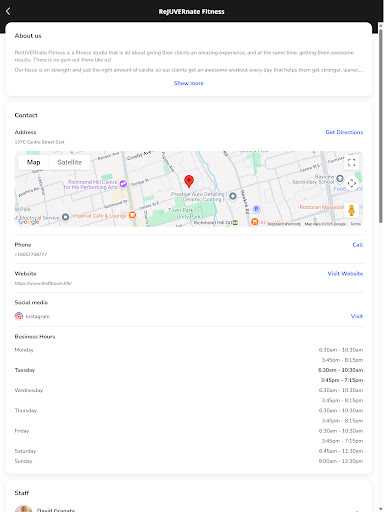384x512 pixels.
Task: Click the scrollbar down arrow
Action: pos(381,509)
